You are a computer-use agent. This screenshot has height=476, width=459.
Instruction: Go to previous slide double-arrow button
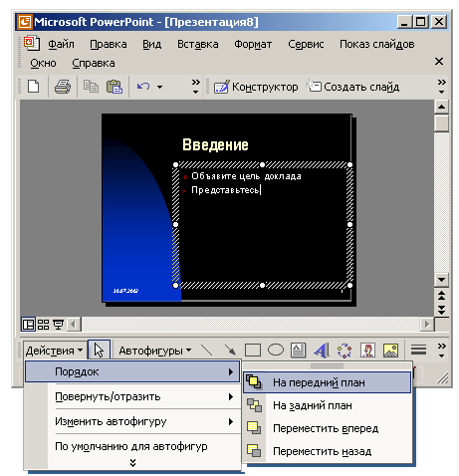(441, 295)
